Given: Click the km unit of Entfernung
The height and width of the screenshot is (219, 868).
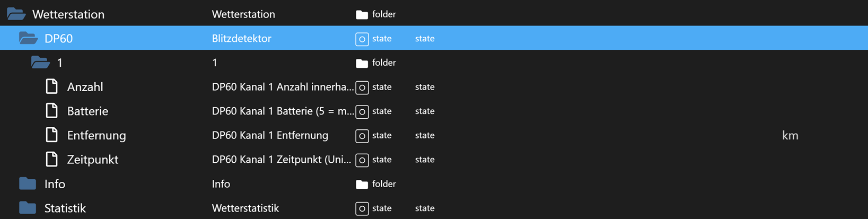Looking at the screenshot, I should [x=790, y=135].
